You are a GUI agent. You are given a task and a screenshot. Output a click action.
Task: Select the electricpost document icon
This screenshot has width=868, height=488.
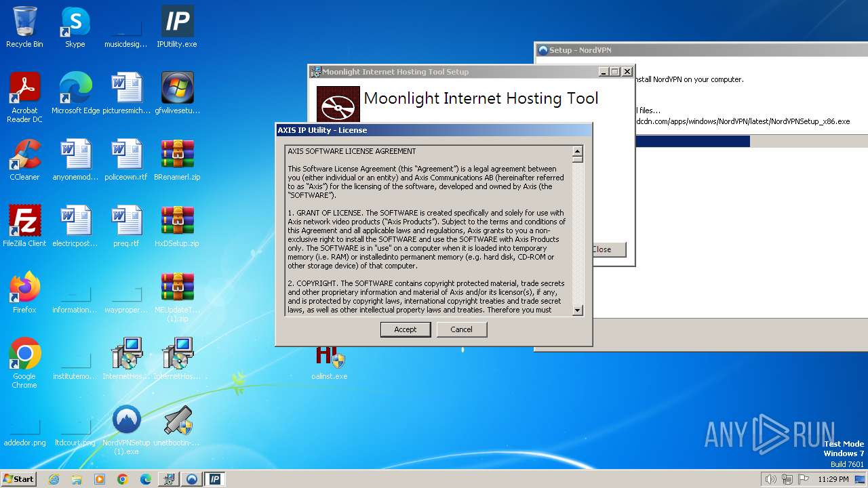click(75, 226)
